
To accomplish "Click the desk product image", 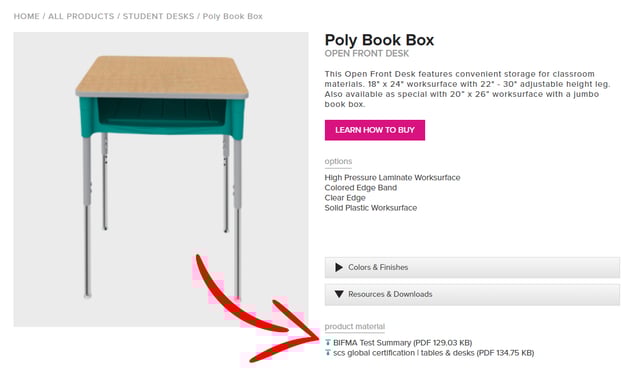I will click(x=161, y=179).
